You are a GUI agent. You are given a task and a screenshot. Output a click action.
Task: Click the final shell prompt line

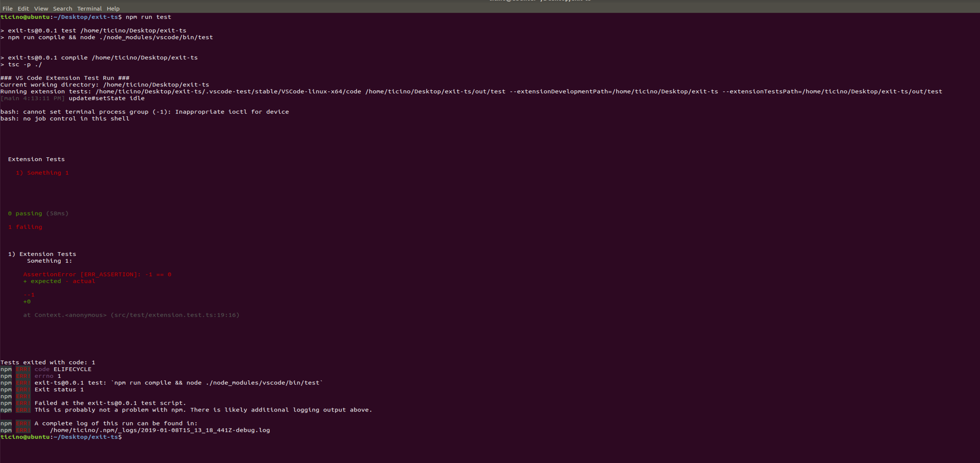61,437
